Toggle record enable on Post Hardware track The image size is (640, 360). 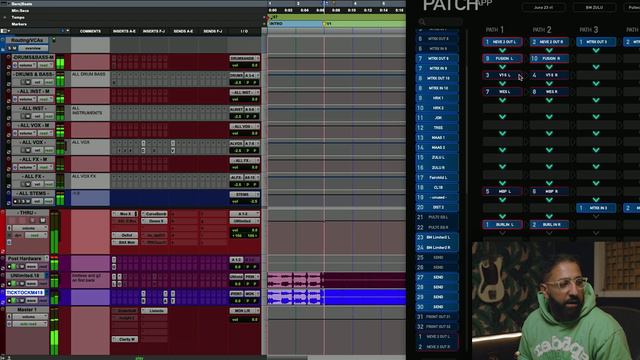[x=9, y=266]
